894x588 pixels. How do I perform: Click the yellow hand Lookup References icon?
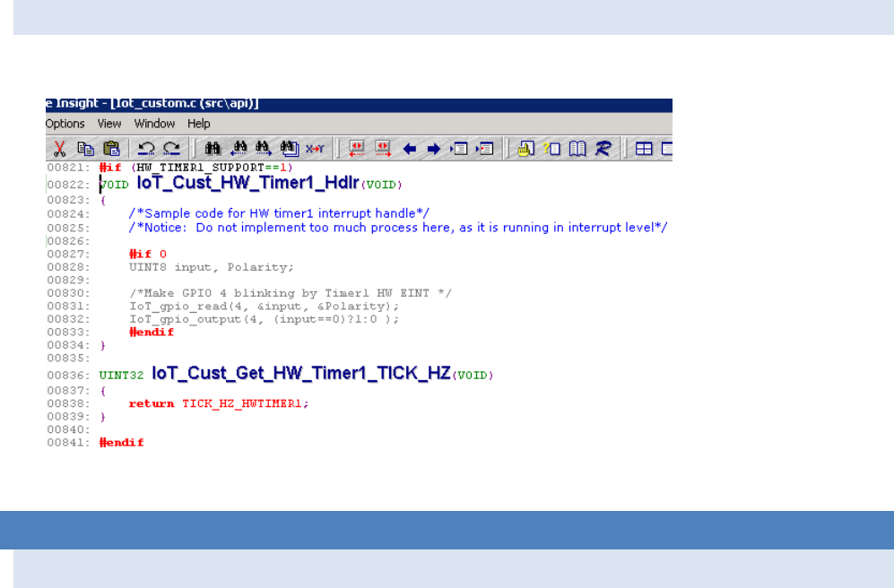(x=525, y=149)
